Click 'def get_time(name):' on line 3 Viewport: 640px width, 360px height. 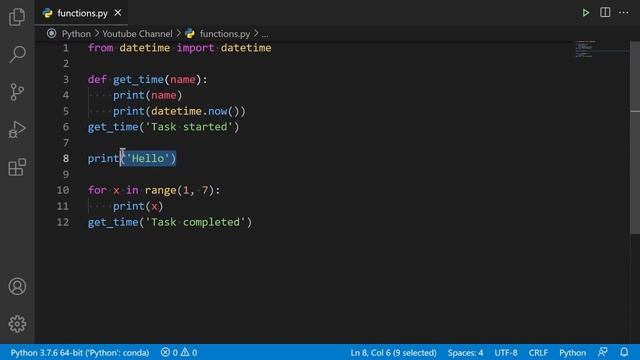point(148,80)
